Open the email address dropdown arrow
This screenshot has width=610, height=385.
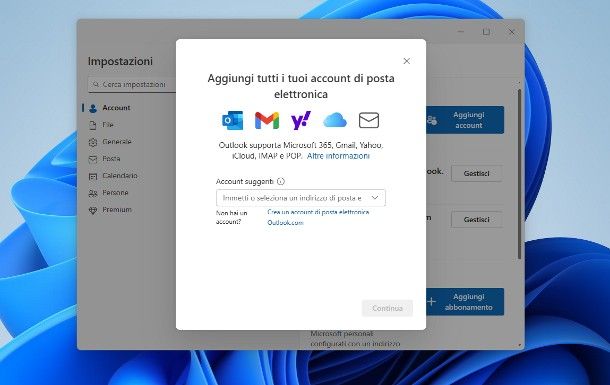pos(375,198)
